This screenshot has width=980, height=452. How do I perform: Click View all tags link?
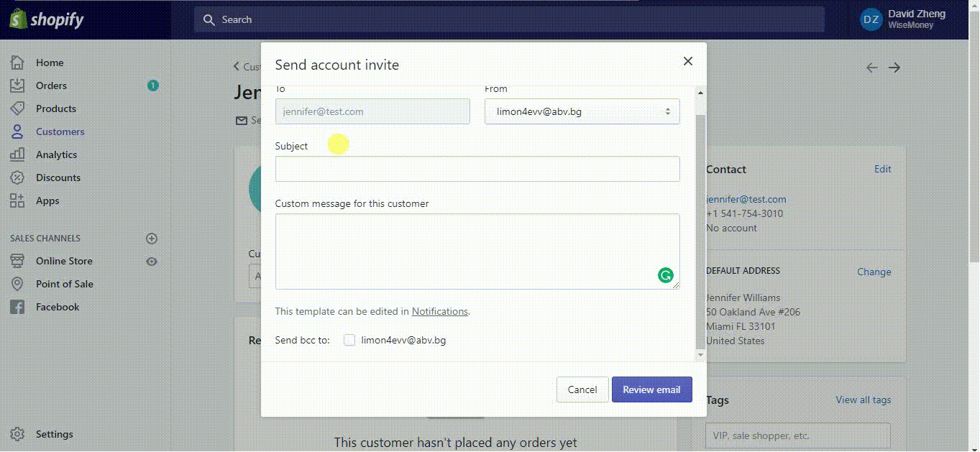[x=864, y=400]
